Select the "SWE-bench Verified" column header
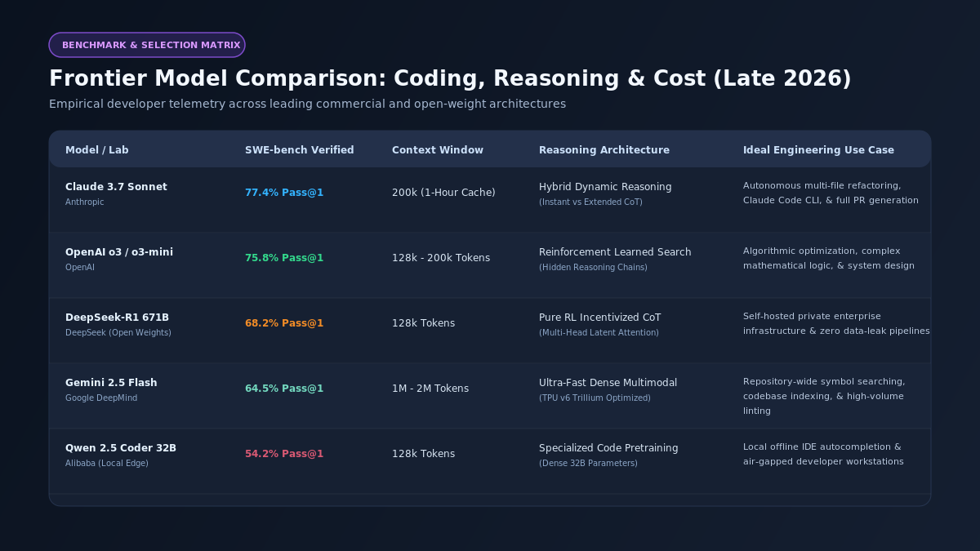Viewport: 980px width, 551px height. [300, 150]
